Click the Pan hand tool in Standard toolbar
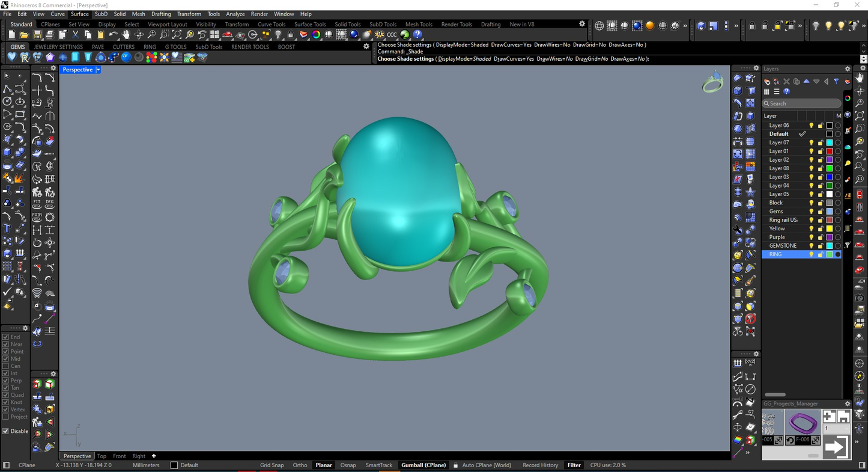Screen dimensions: 868x472 click(x=126, y=35)
